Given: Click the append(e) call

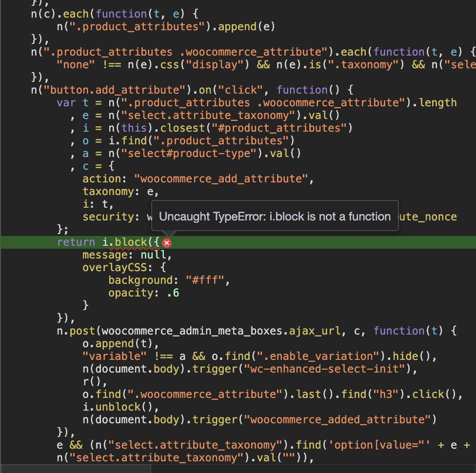Looking at the screenshot, I should [246, 27].
